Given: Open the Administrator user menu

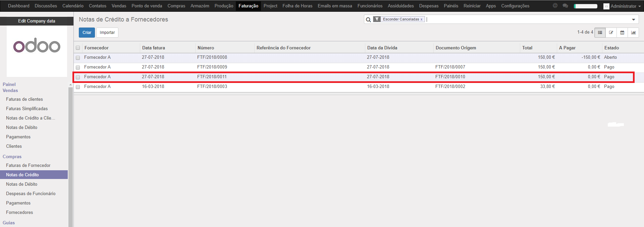Looking at the screenshot, I should click(x=623, y=6).
